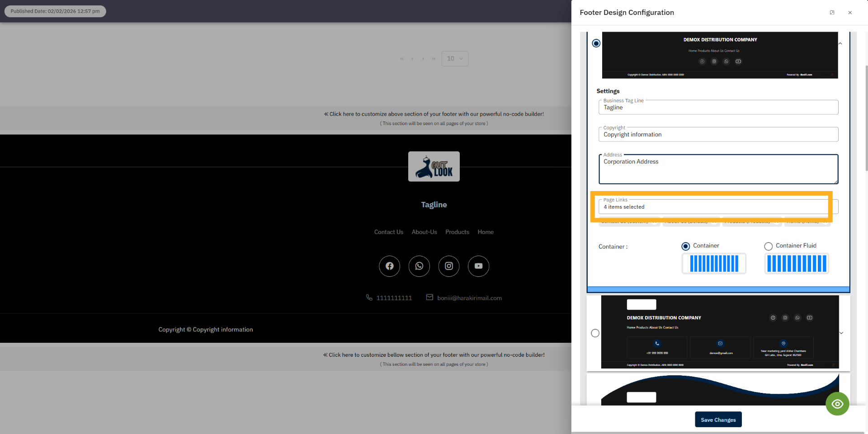Click the last-page pagination arrow
This screenshot has width=868, height=434.
pyautogui.click(x=434, y=58)
